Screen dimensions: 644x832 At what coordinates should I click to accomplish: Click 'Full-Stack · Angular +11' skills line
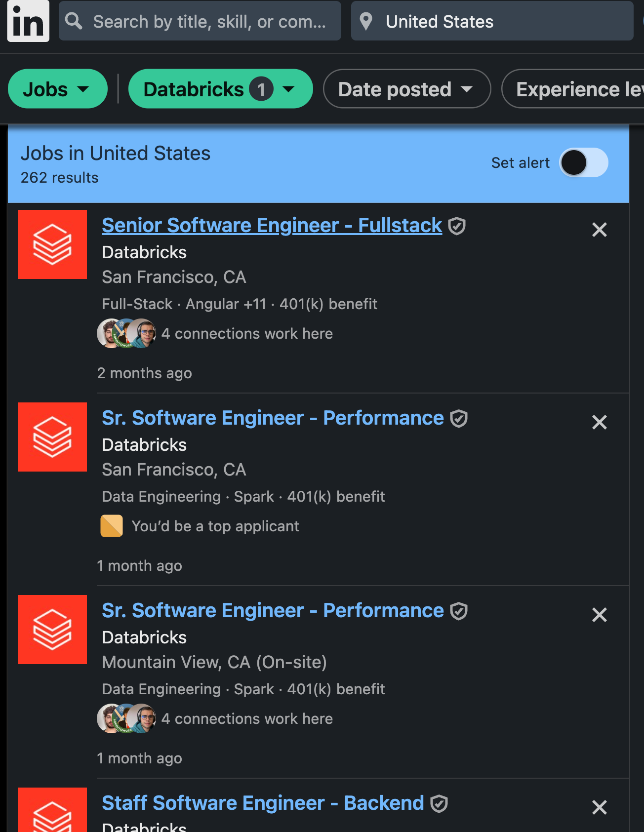[184, 304]
